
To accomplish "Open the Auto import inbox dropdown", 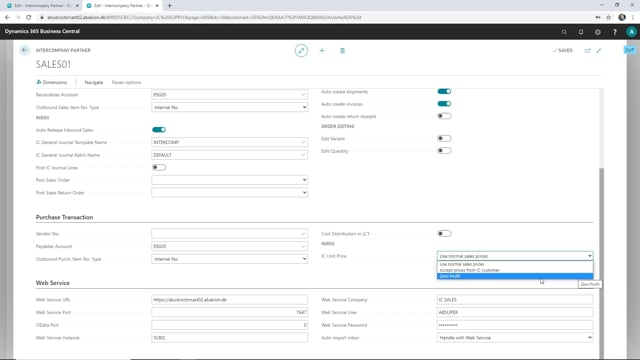I will coord(515,338).
